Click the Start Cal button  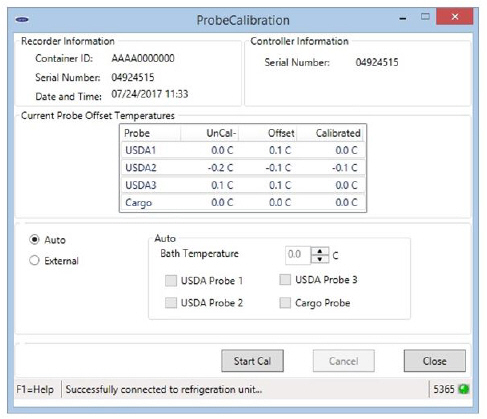(252, 361)
